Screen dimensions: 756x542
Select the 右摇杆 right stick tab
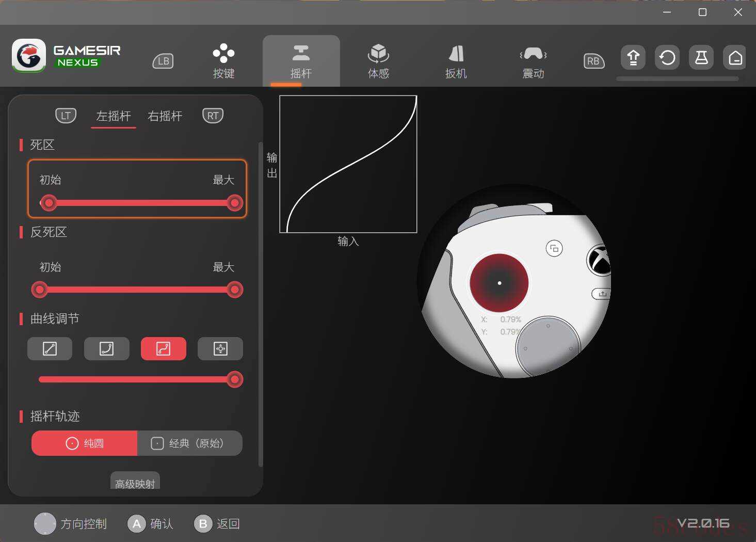coord(165,116)
